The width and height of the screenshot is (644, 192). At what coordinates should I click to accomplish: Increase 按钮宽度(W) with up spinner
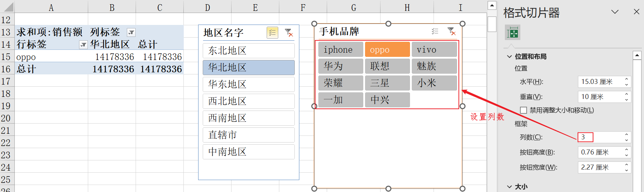(x=626, y=165)
